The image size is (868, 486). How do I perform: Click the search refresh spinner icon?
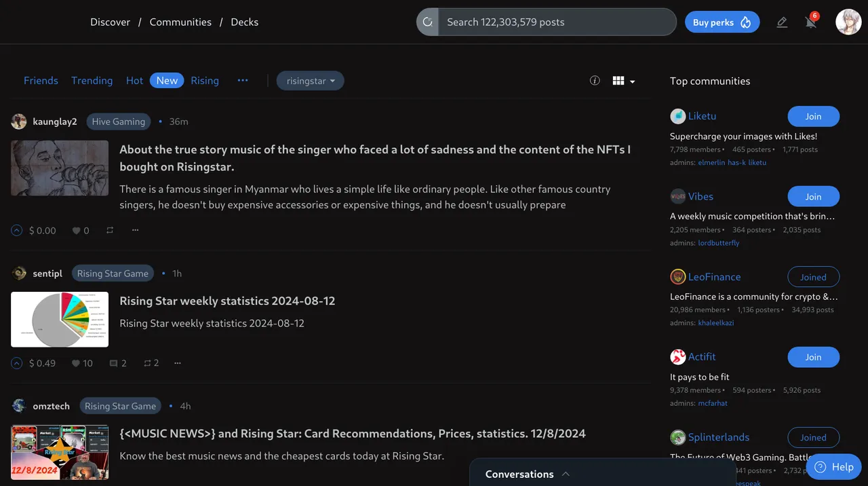(428, 22)
